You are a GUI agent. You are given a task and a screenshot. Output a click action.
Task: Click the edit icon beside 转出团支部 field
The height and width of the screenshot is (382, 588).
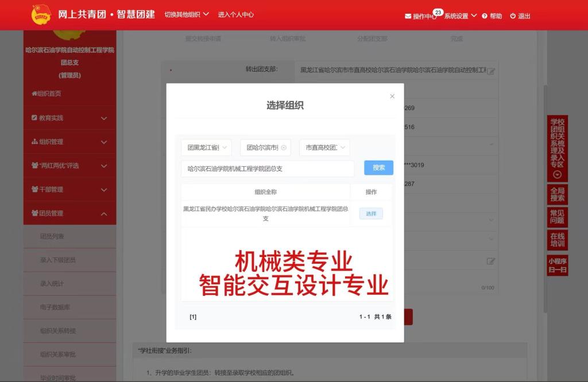pos(491,71)
